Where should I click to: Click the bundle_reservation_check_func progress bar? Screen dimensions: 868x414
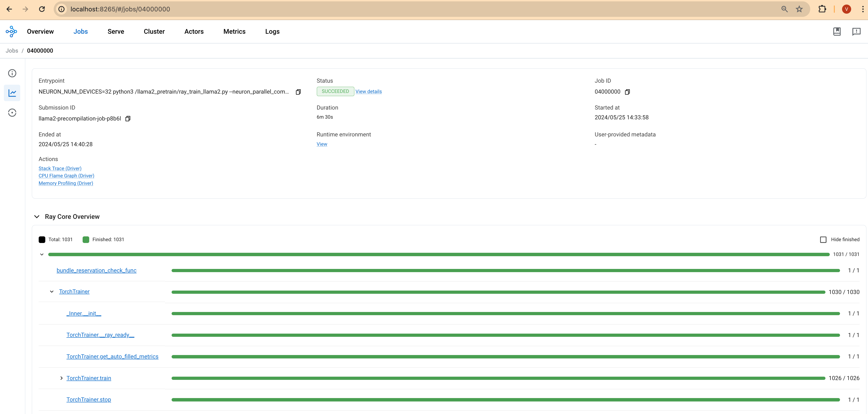[505, 270]
